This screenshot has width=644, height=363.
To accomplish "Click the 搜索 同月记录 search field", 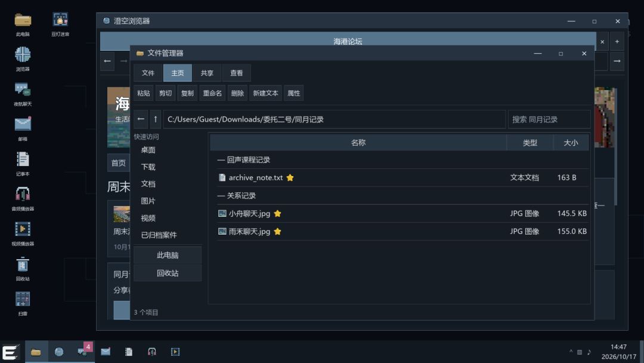I will coord(549,119).
